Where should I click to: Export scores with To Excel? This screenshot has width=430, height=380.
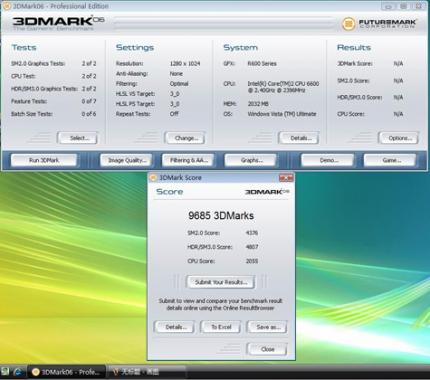pos(221,327)
